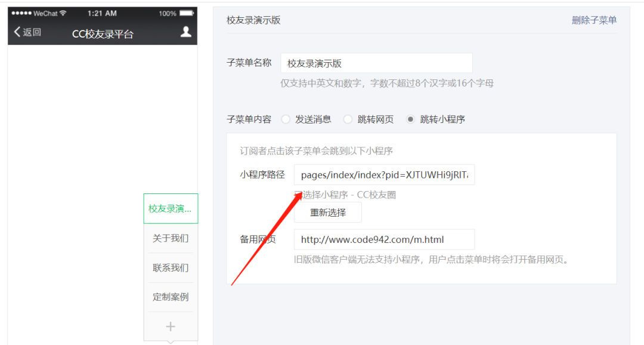
Task: Click the CC校友录平台 title in preview
Action: click(x=103, y=34)
